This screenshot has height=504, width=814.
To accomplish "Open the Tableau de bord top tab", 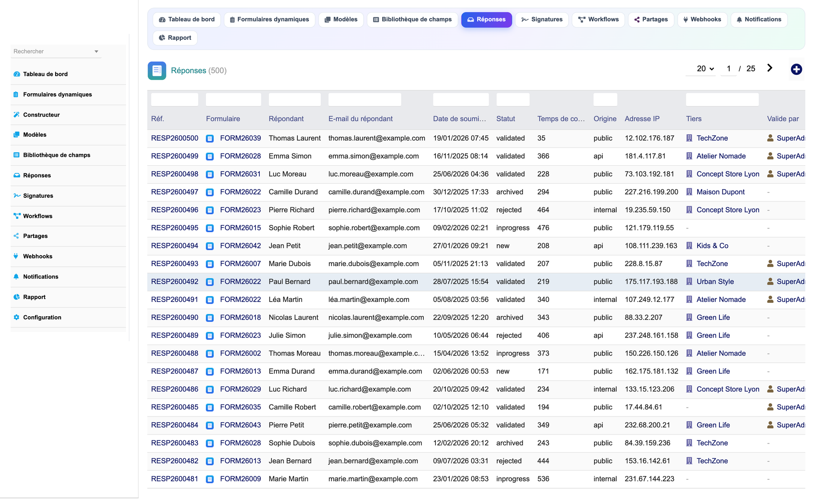I will point(187,20).
